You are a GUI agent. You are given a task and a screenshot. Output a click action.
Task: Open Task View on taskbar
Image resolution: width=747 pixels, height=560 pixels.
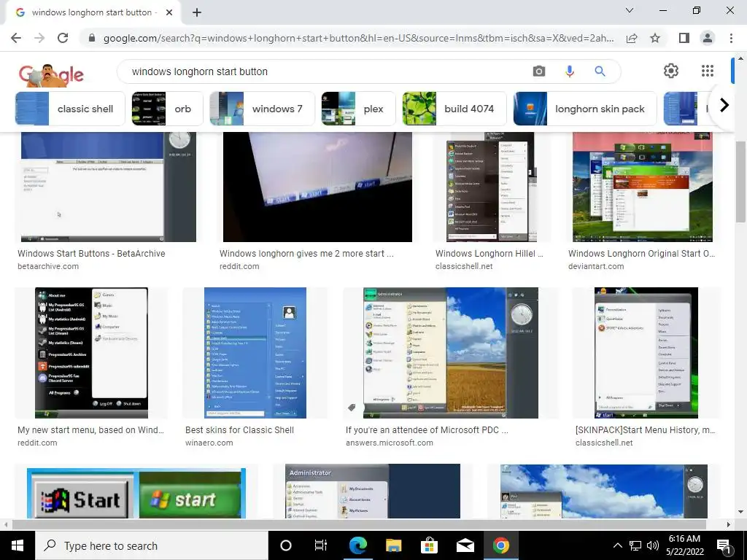(x=321, y=545)
